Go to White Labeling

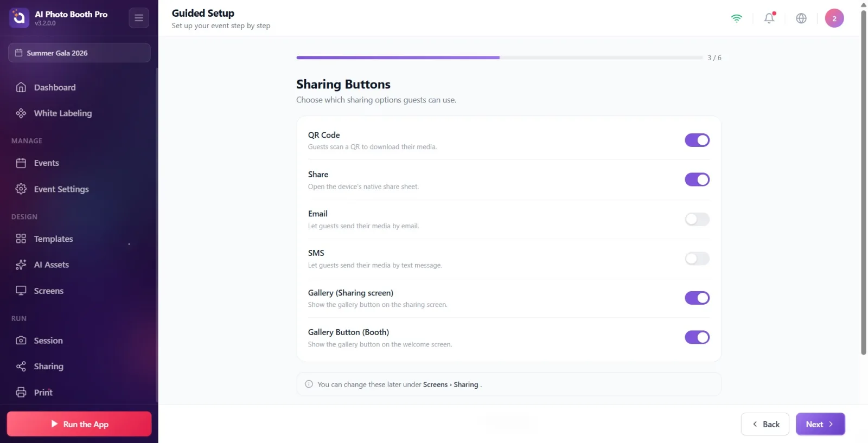(79, 113)
